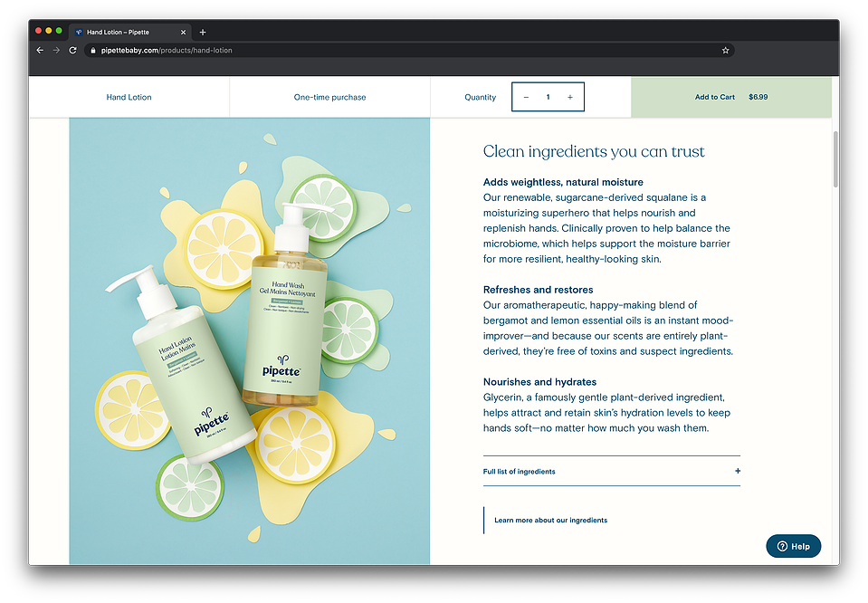The image size is (868, 603).
Task: Increase quantity with the plus button
Action: pos(569,97)
